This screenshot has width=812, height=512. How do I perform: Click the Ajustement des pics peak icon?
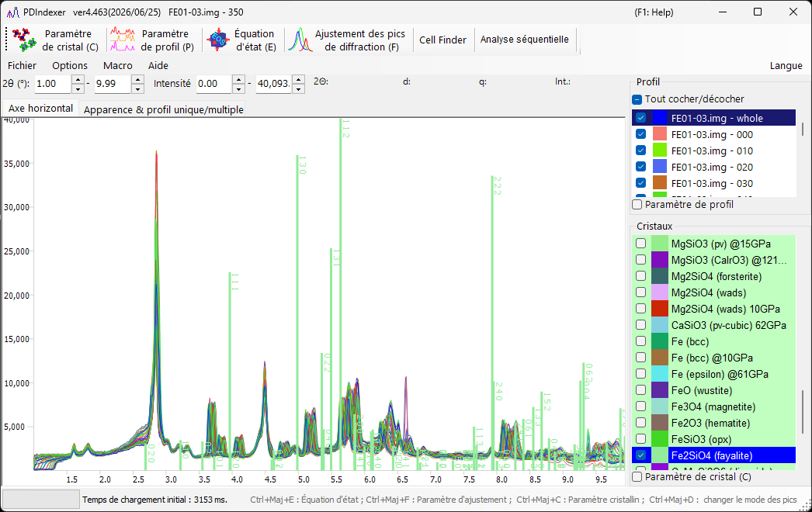coord(300,40)
